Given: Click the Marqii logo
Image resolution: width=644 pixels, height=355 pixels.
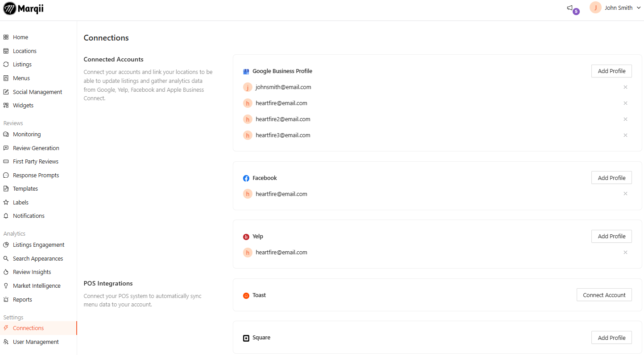Looking at the screenshot, I should (24, 8).
